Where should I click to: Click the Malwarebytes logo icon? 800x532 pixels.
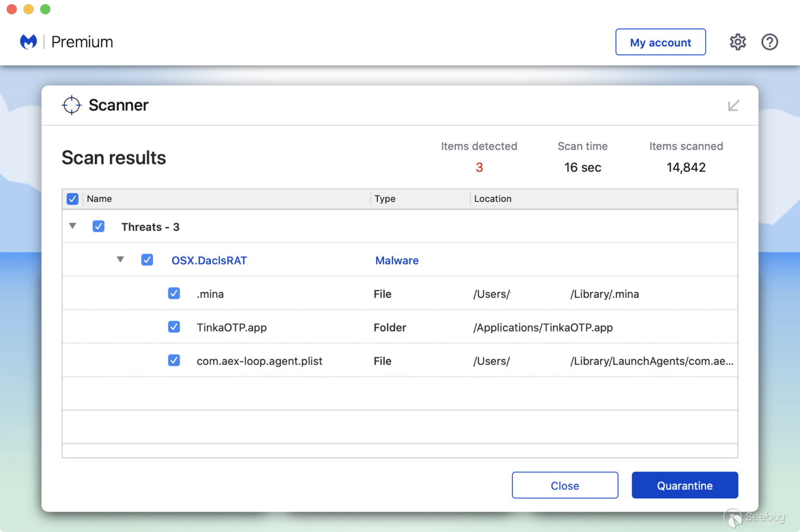(x=29, y=42)
